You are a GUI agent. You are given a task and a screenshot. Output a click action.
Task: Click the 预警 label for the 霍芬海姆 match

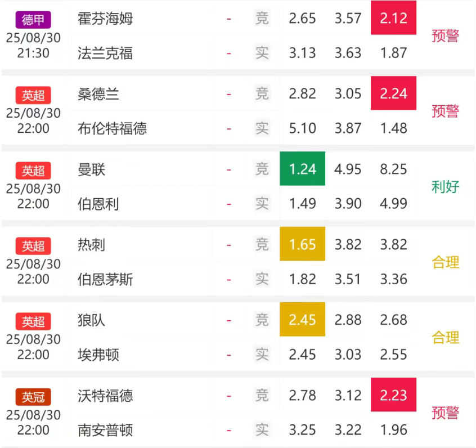pyautogui.click(x=445, y=36)
